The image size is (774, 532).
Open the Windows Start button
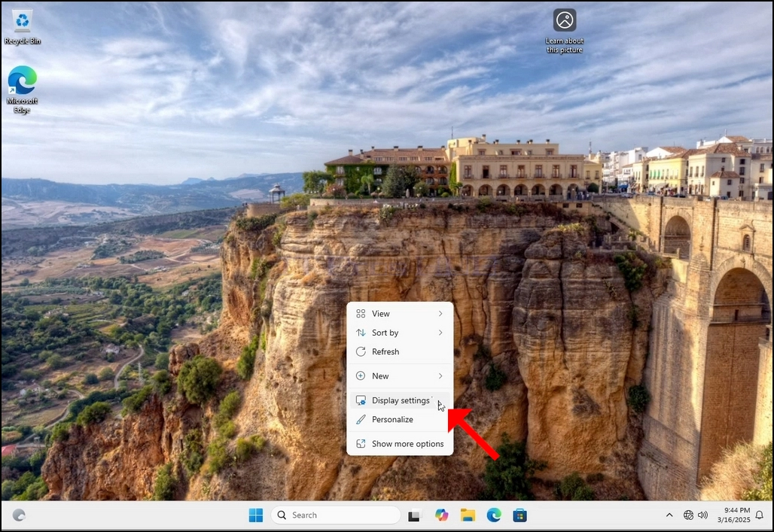point(256,515)
